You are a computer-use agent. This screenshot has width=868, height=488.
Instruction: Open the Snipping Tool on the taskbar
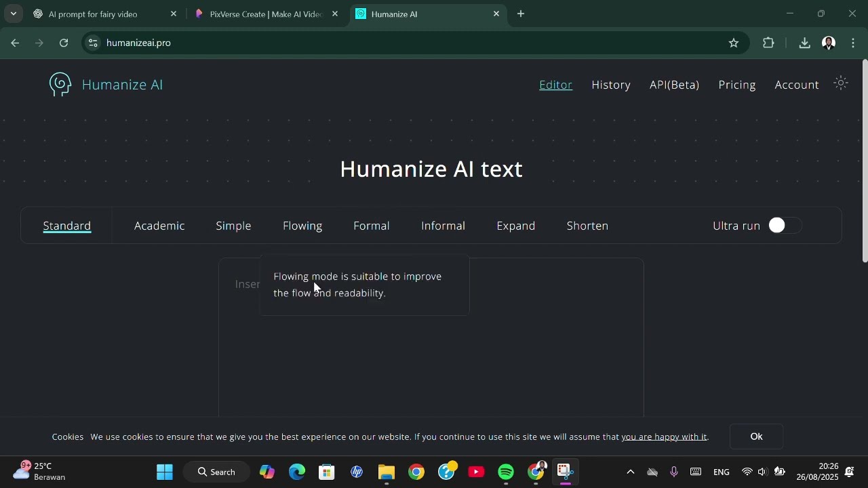[x=566, y=472]
